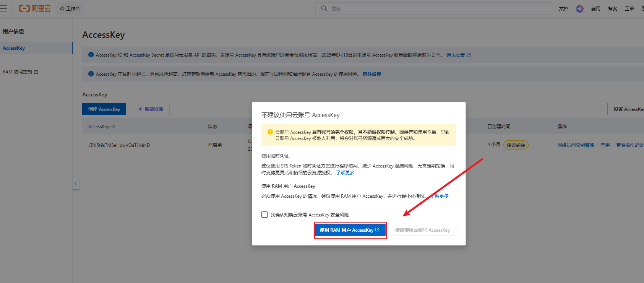Check 我确认知晓云账号 AccessKey 安全风险
The height and width of the screenshot is (283, 644).
pyautogui.click(x=264, y=215)
